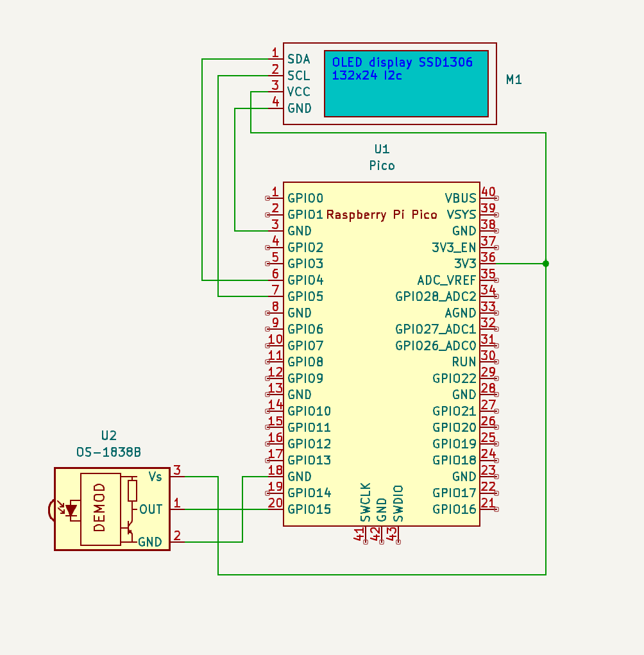Viewport: 644px width, 655px height.
Task: Click the GPIO0 pin label
Action: (305, 198)
